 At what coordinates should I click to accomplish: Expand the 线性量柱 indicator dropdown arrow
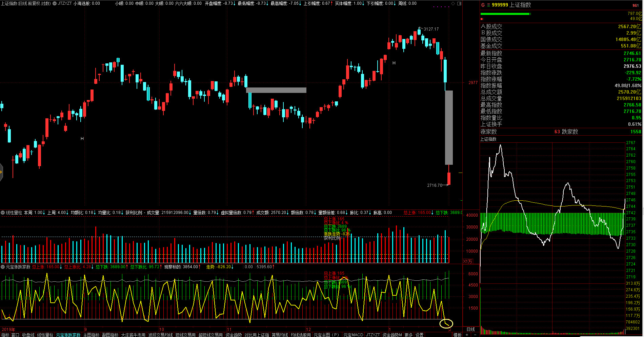click(3, 213)
